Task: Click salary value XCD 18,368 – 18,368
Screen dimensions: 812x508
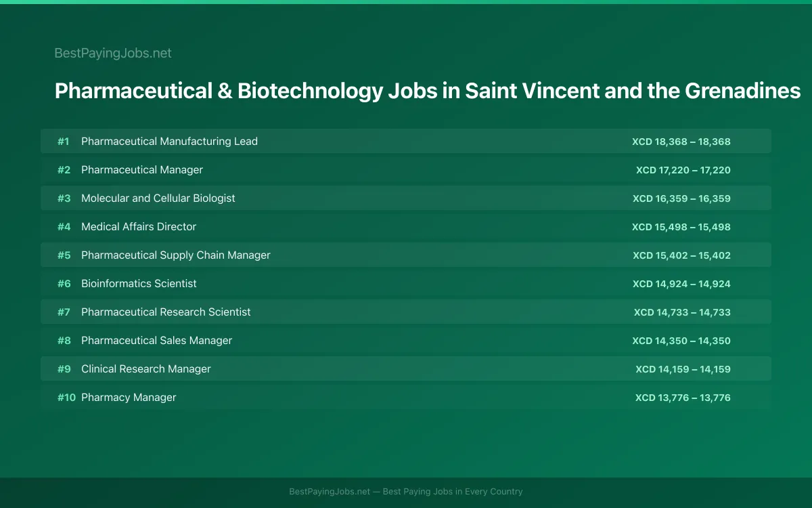Action: [681, 142]
